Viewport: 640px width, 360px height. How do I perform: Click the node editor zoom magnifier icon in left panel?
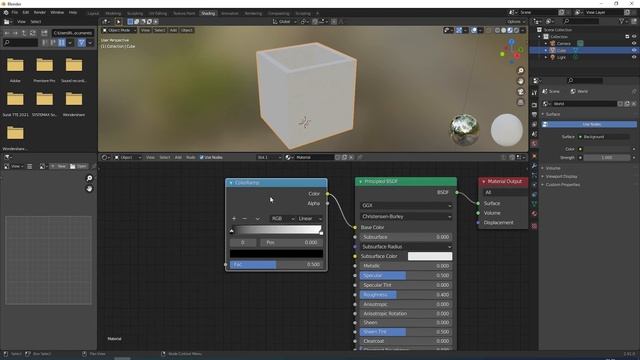[x=89, y=178]
